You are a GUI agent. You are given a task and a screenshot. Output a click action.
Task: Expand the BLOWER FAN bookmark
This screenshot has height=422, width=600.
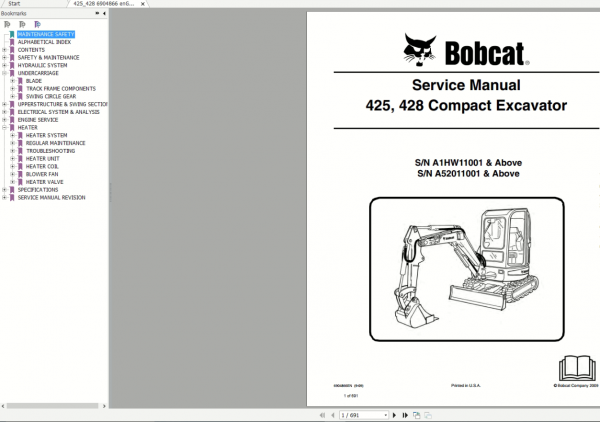click(13, 174)
